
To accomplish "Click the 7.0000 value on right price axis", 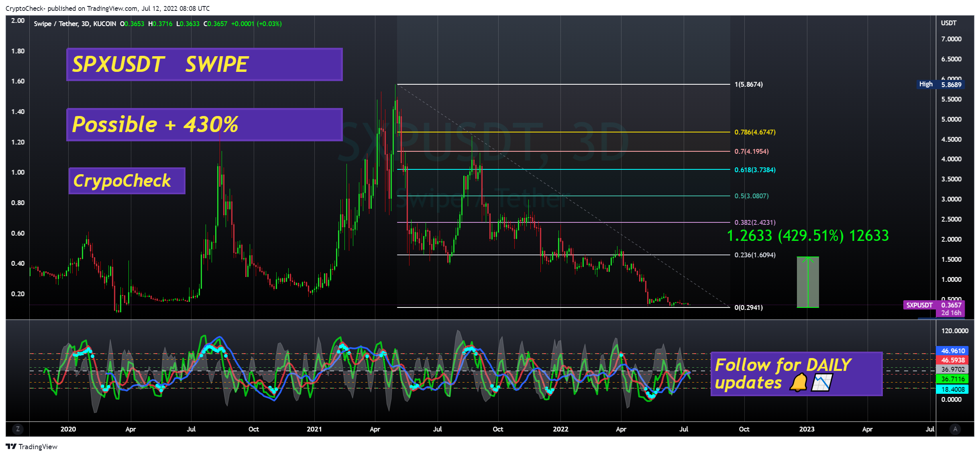I will [x=951, y=39].
